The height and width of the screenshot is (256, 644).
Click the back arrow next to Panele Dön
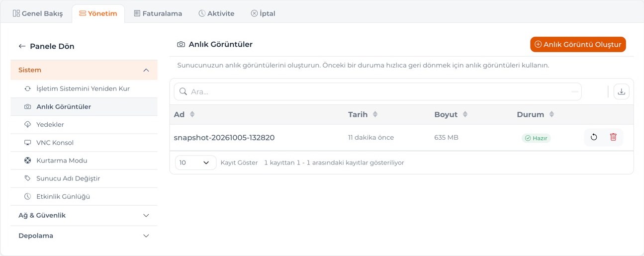[x=22, y=46]
